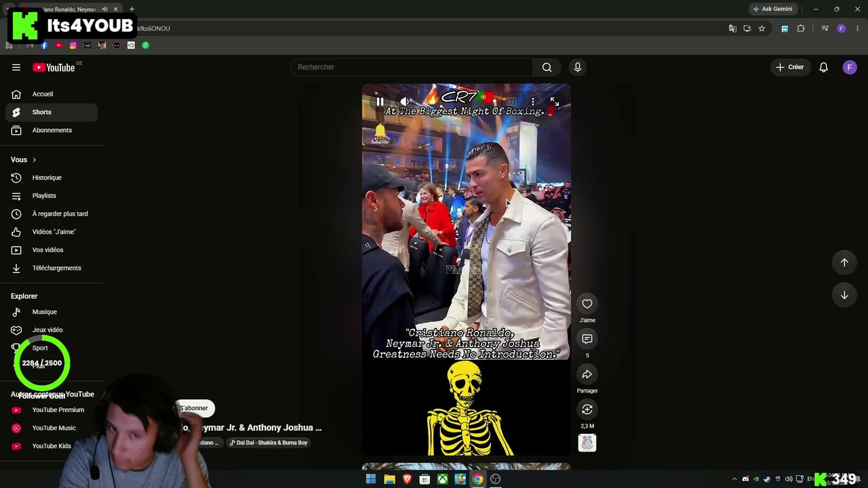Open YouTube Kids link

51,446
